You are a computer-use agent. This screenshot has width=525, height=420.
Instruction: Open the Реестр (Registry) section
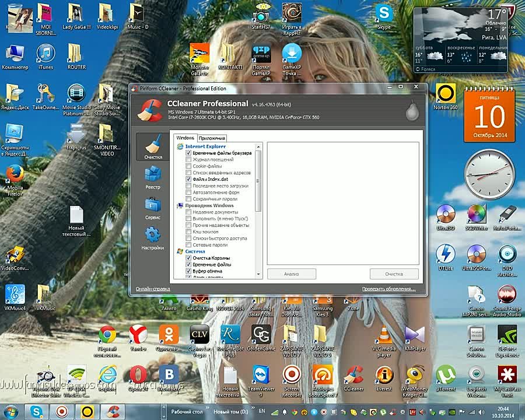[153, 177]
